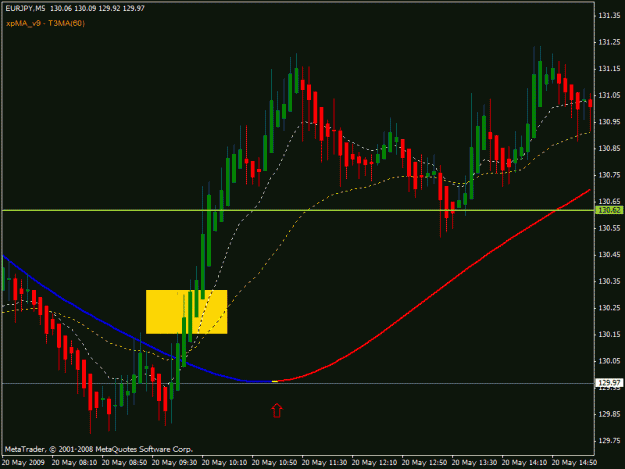The height and width of the screenshot is (469, 625).
Task: Click the 130.55 price axis label
Action: (610, 228)
